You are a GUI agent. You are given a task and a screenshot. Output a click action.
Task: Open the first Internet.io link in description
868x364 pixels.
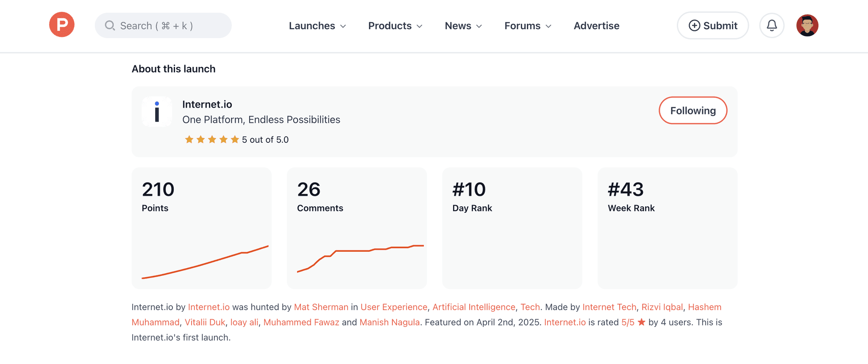tap(209, 307)
